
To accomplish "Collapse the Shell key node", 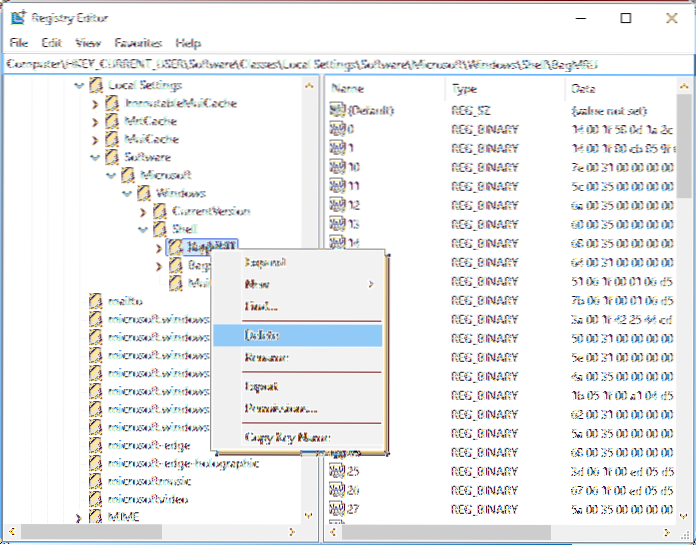I will 144,229.
